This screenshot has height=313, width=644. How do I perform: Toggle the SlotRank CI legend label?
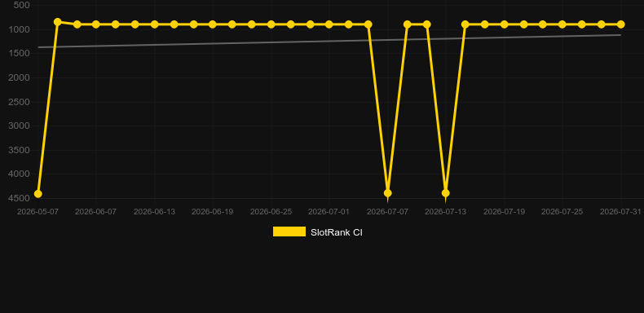point(337,232)
